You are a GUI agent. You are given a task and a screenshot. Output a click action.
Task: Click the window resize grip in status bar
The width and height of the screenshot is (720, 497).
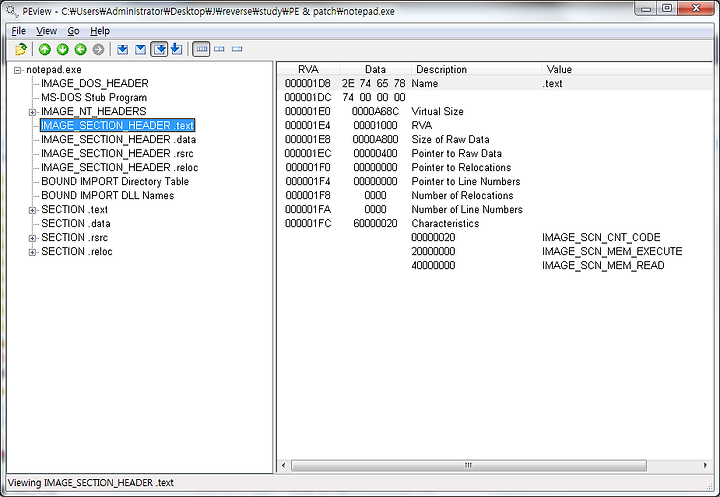(x=711, y=486)
